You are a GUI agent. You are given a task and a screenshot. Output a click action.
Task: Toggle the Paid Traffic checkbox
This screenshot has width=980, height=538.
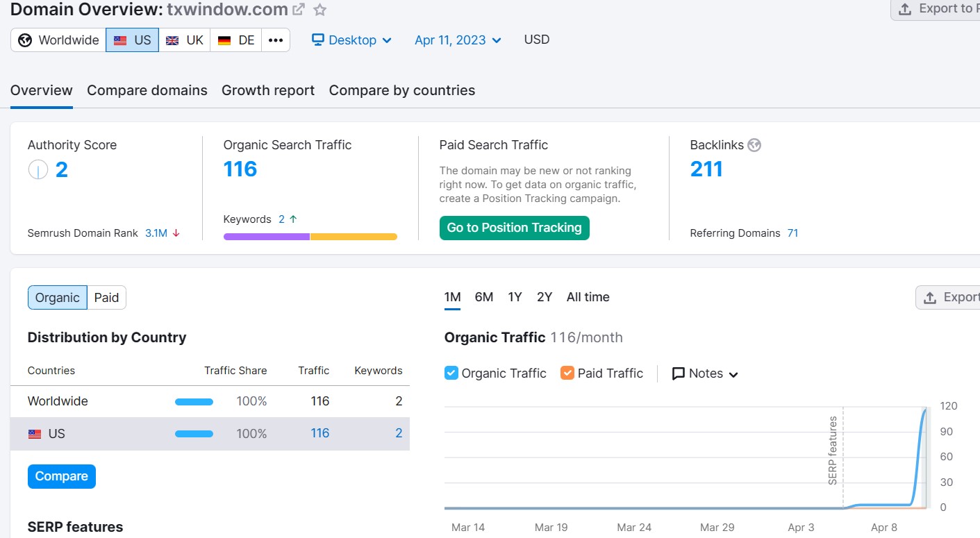tap(567, 373)
